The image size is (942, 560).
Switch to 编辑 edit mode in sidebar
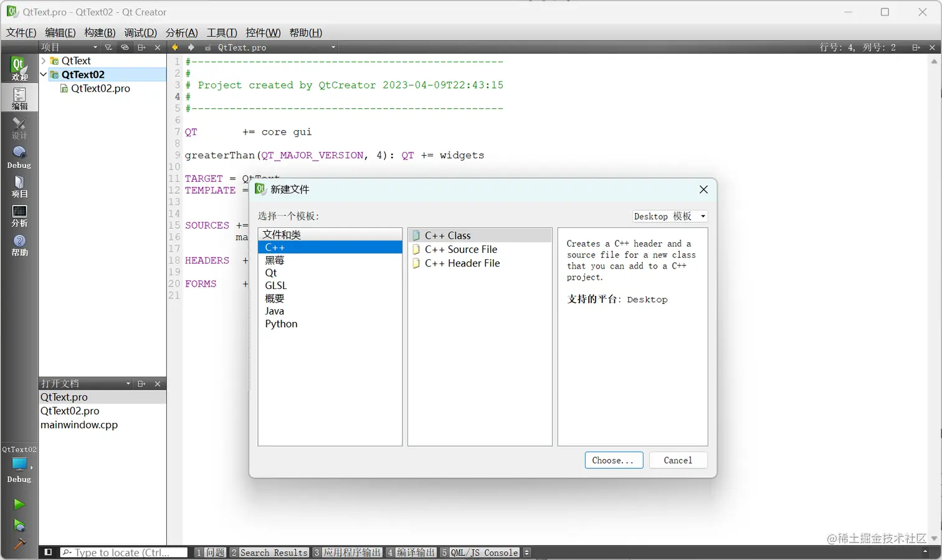click(19, 98)
